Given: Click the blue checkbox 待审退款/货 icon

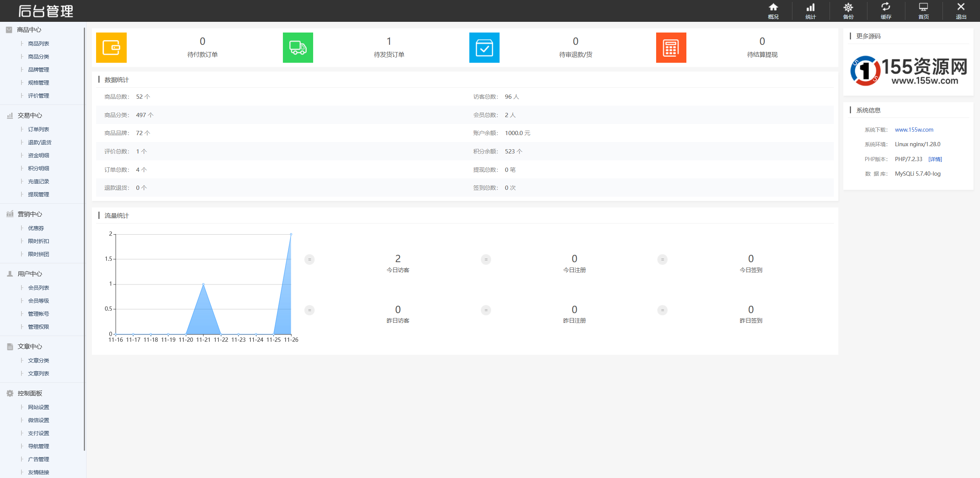Looking at the screenshot, I should point(484,48).
